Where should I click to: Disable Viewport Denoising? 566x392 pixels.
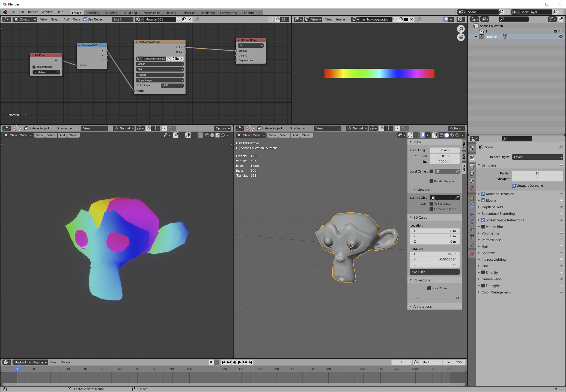(514, 186)
